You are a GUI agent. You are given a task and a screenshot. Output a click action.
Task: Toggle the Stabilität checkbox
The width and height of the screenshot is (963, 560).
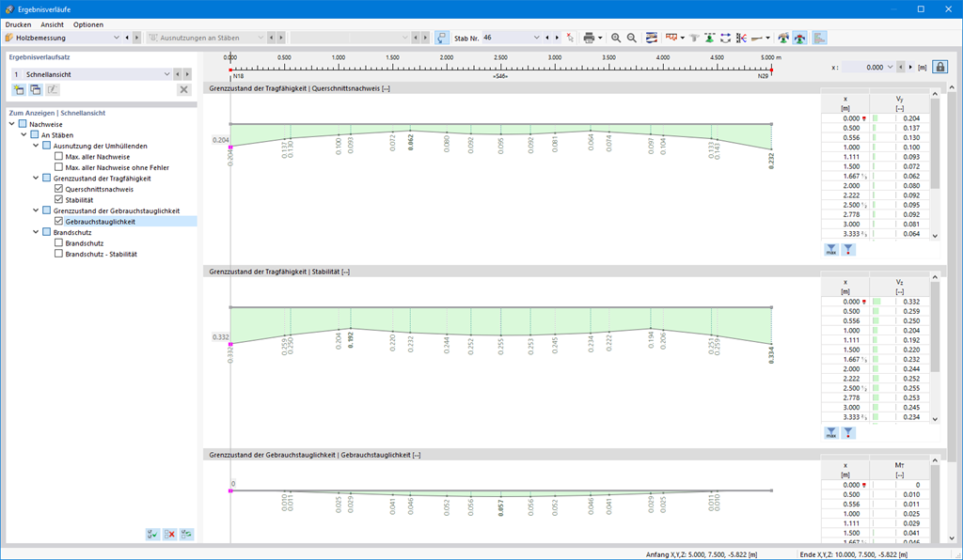click(59, 199)
